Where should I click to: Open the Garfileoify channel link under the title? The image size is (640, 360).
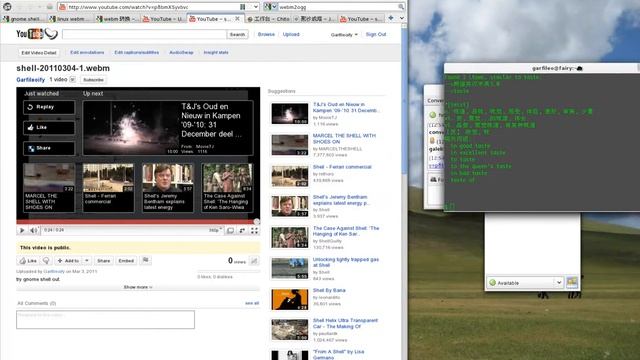31,80
